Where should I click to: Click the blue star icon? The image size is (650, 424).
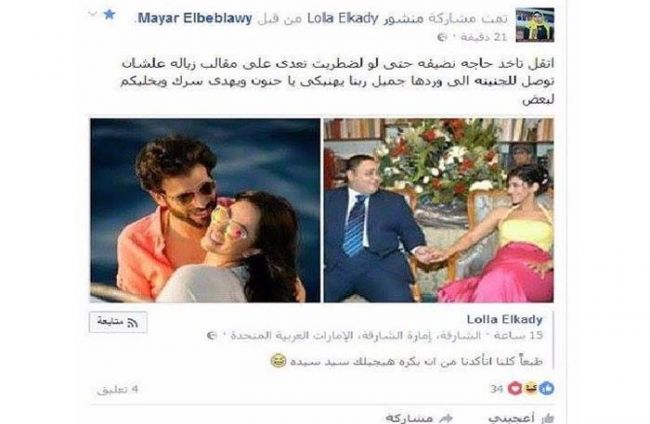pos(109,15)
